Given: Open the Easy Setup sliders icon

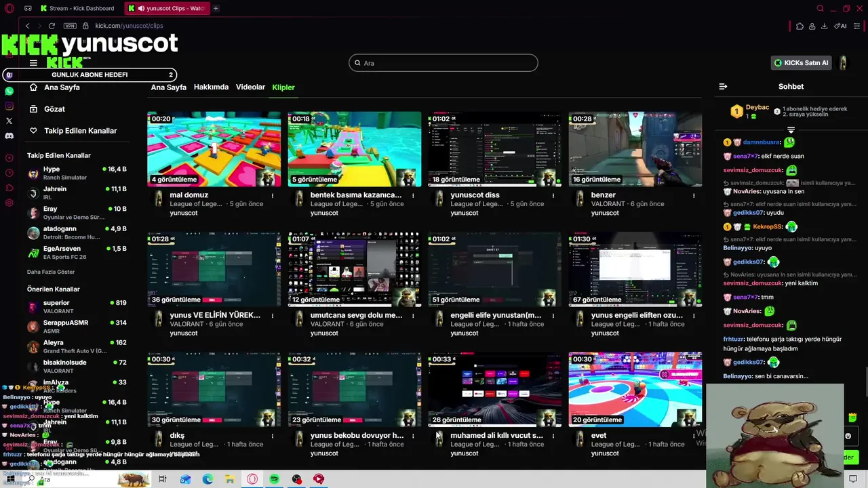Looking at the screenshot, I should [857, 26].
